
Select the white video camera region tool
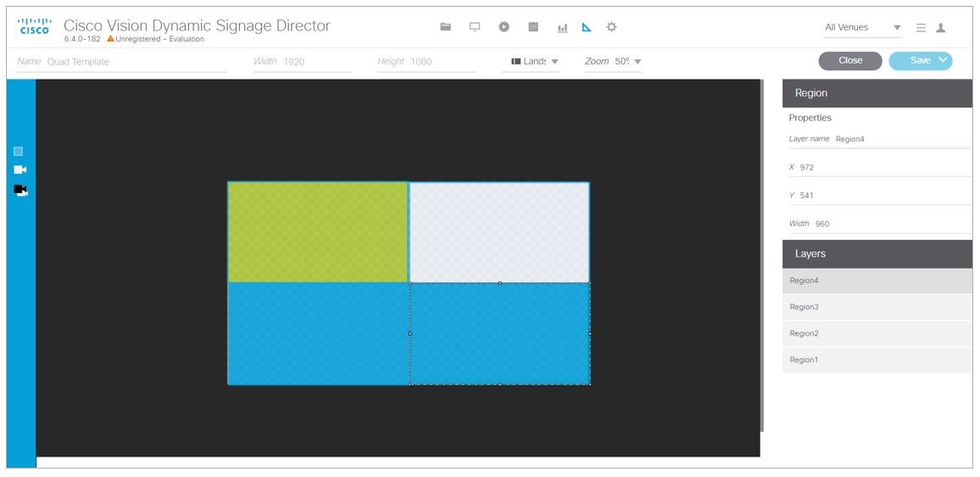[x=20, y=169]
